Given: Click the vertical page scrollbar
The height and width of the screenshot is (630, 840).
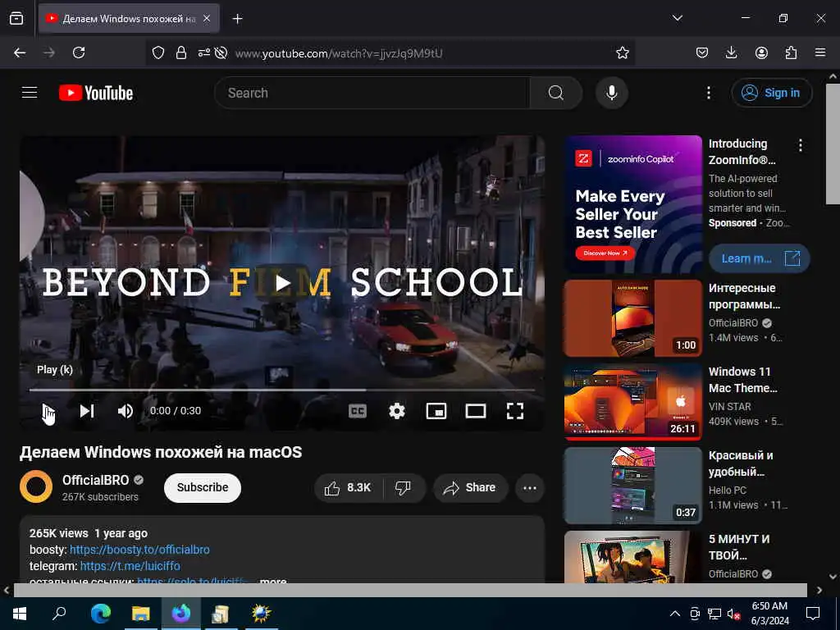Looking at the screenshot, I should click(x=833, y=144).
